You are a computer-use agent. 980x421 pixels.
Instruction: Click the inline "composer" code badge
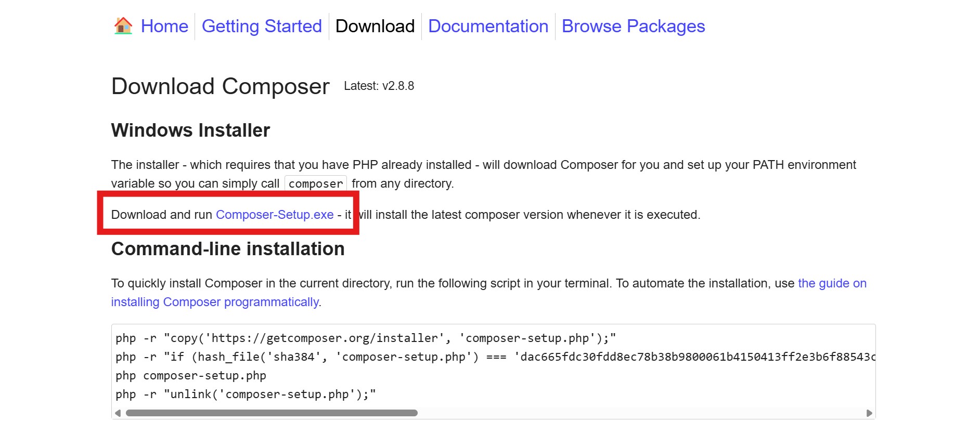(316, 184)
